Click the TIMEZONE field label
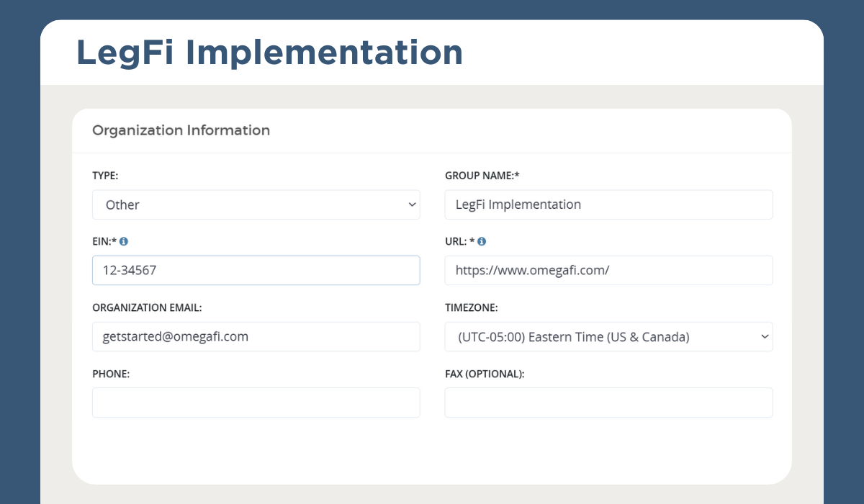This screenshot has width=864, height=504. click(x=471, y=308)
